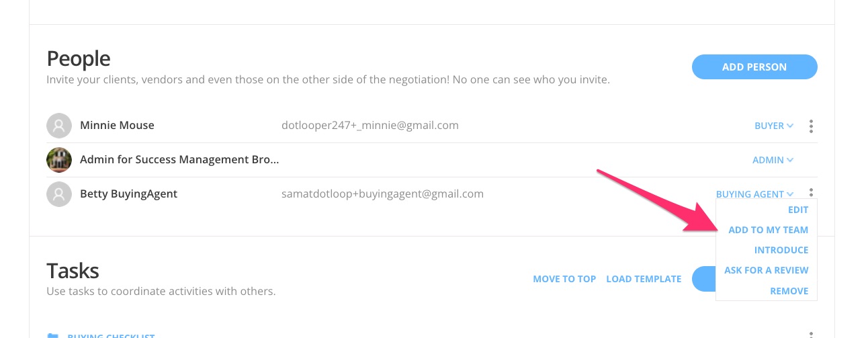Click the LOAD TEMPLATE link
This screenshot has height=338, width=868.
point(644,279)
